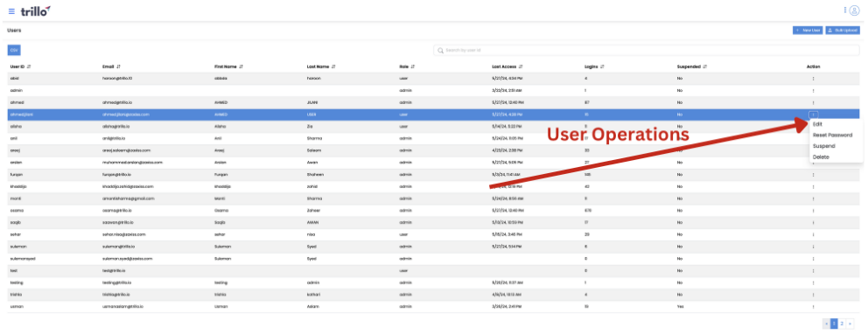Open action menu for abid row
The image size is (868, 334).
pos(813,79)
